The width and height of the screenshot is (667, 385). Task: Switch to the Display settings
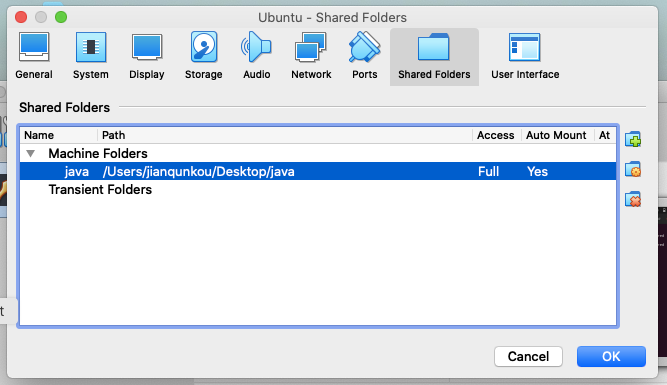point(147,57)
